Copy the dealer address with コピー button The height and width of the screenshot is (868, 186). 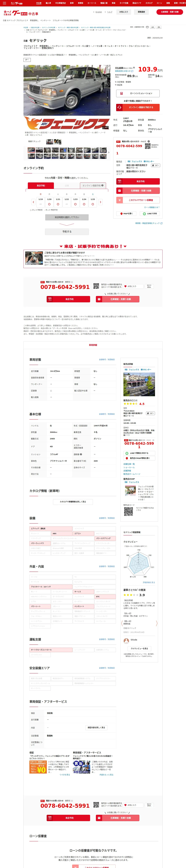click(156, 165)
